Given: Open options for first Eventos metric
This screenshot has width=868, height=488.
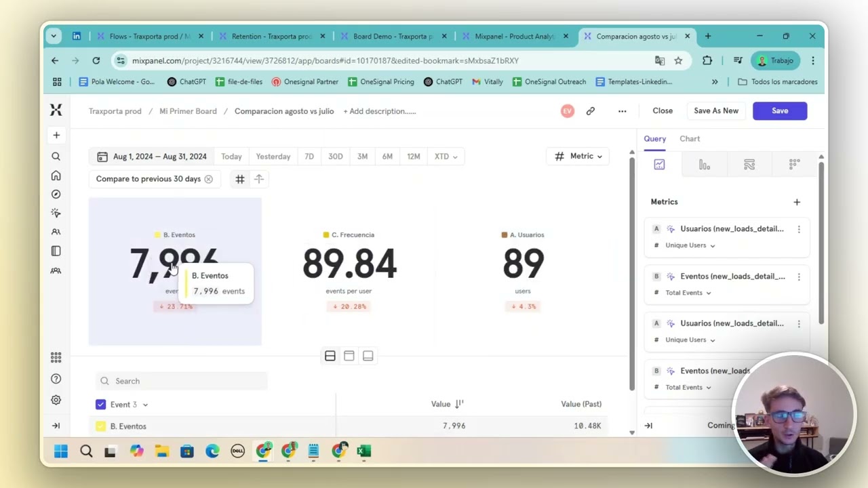Looking at the screenshot, I should point(799,277).
